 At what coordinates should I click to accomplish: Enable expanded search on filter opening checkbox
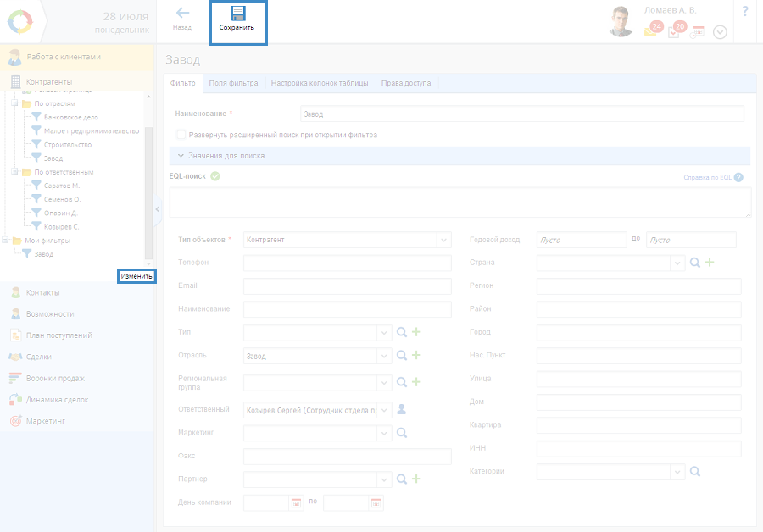point(181,135)
